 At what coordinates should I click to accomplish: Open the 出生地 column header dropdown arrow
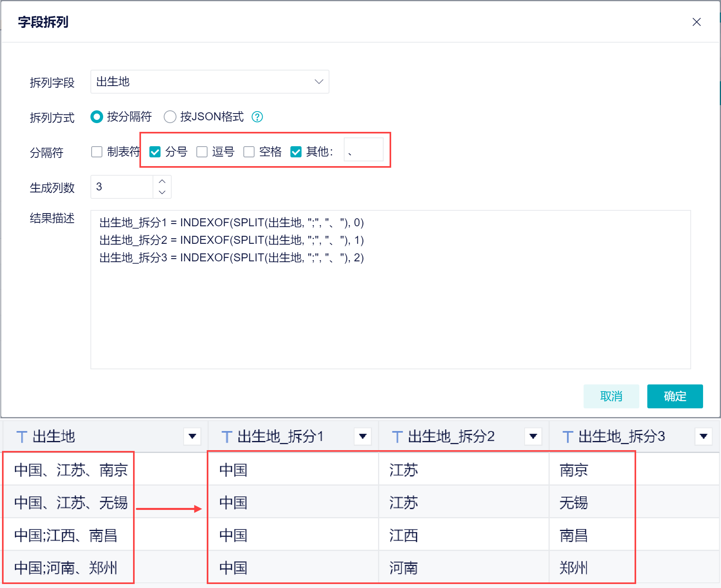point(192,436)
